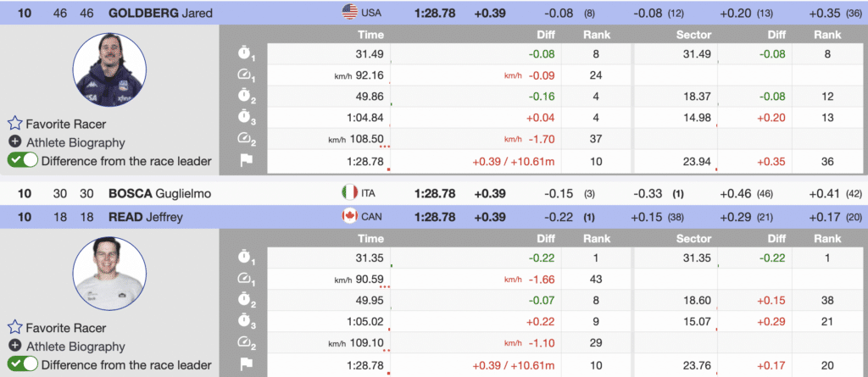This screenshot has width=868, height=377.
Task: Click Goldberg's first speed gauge icon
Action: [x=245, y=75]
